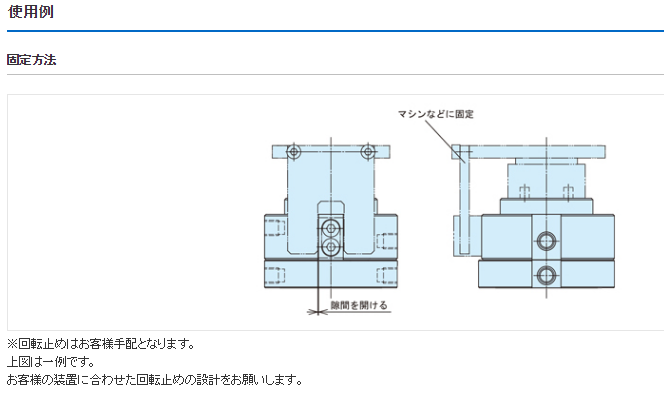The height and width of the screenshot is (405, 664).
Task: Click the note starting with ※回転止め
Action: 101,343
